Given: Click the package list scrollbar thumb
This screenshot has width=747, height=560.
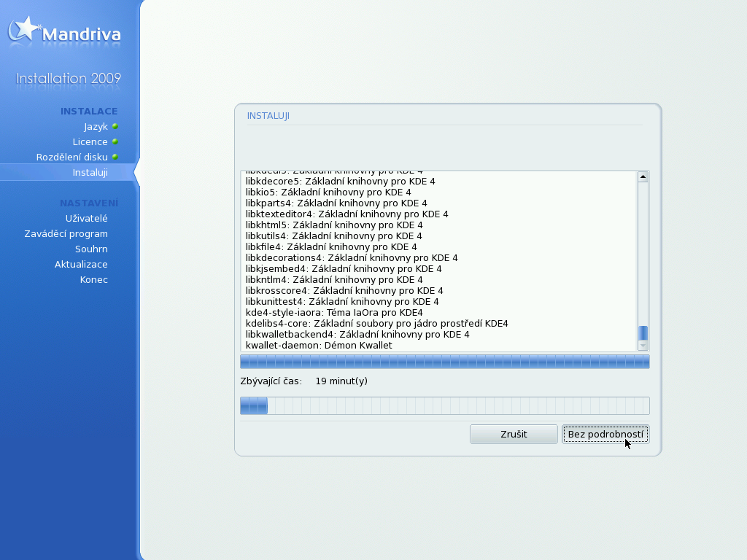Looking at the screenshot, I should tap(643, 332).
